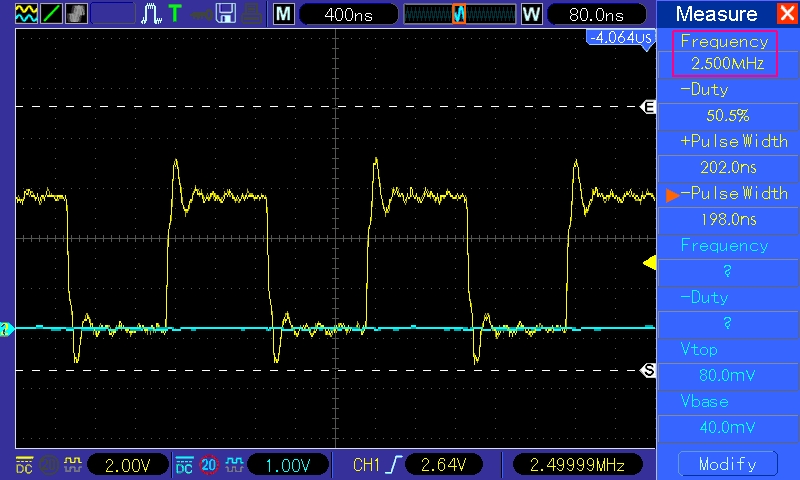Click the cyan CH2 DC coupling icon
Screen dimensions: 800x480
[184, 465]
